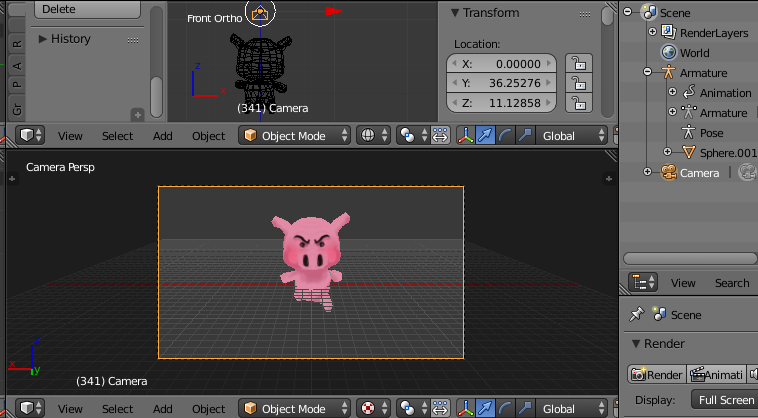Click the Render button
The image size is (758, 418).
657,375
